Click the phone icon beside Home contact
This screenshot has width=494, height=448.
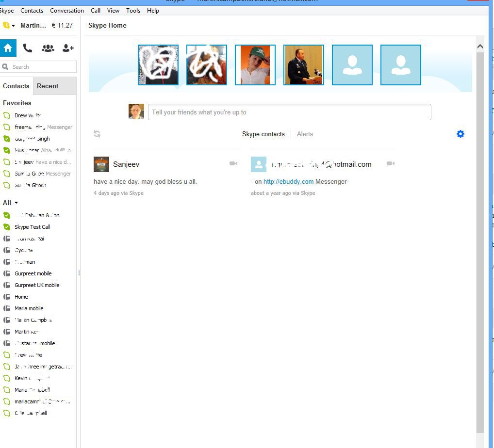coord(7,297)
